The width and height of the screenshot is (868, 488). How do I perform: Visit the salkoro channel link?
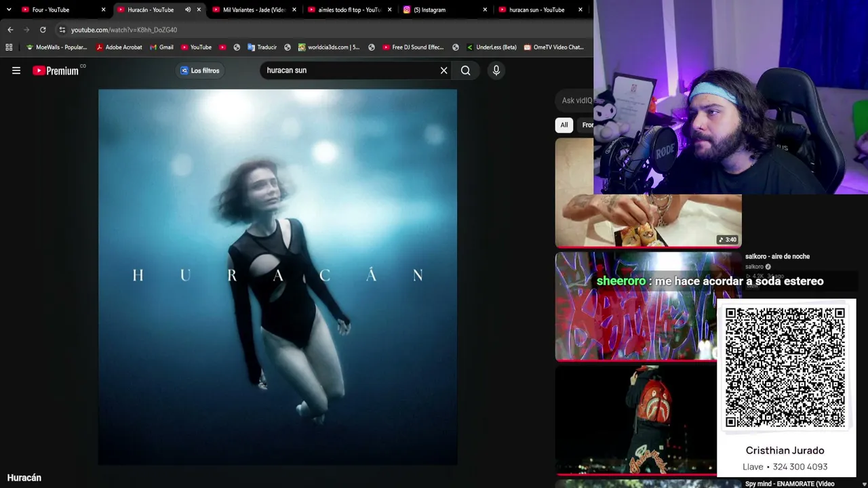tap(755, 267)
